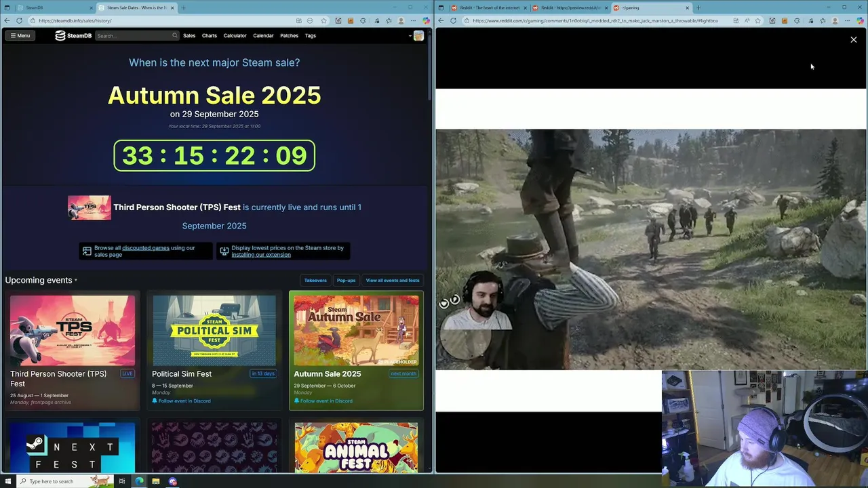
Task: Open the Windows Start menu
Action: (x=7, y=481)
